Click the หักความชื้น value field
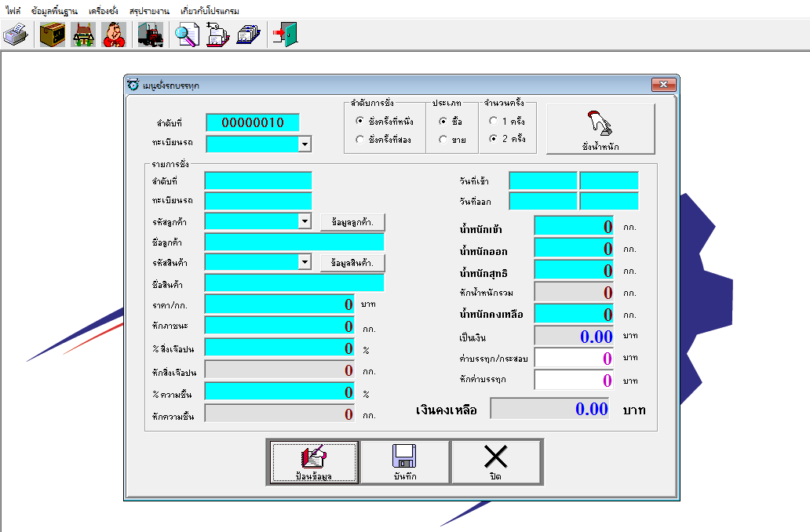Screen dimensions: 810x532 [280, 414]
